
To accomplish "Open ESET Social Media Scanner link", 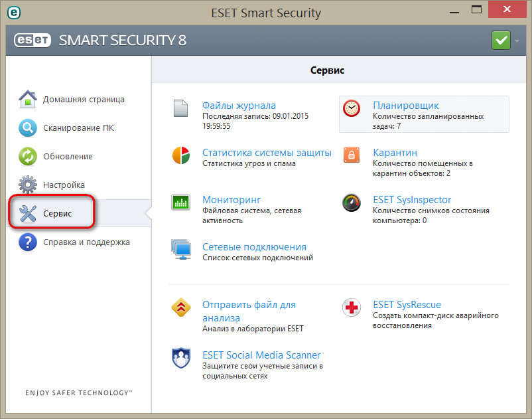I will (x=261, y=355).
